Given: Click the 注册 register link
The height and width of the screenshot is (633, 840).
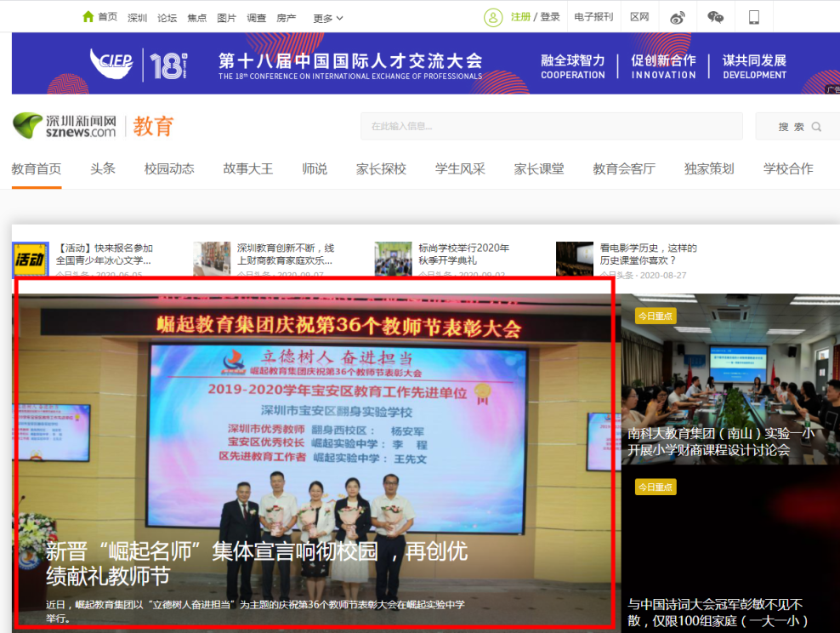Looking at the screenshot, I should coord(520,17).
